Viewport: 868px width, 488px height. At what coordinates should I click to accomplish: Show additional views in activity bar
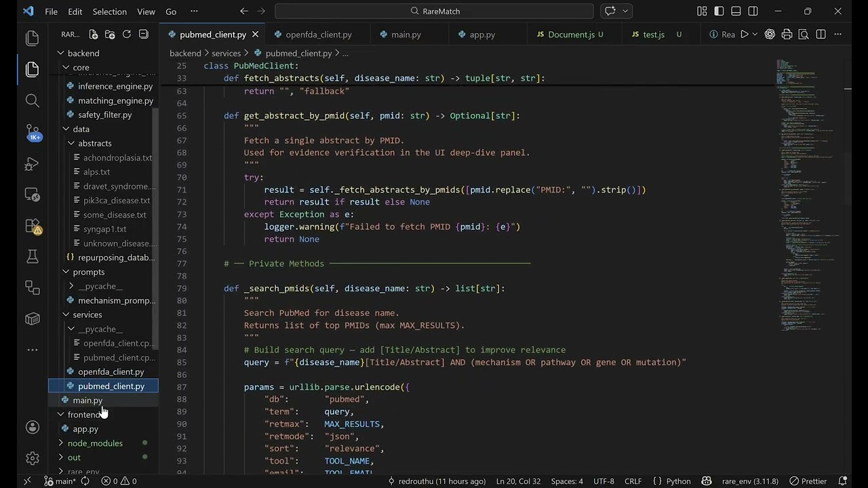[x=32, y=350]
